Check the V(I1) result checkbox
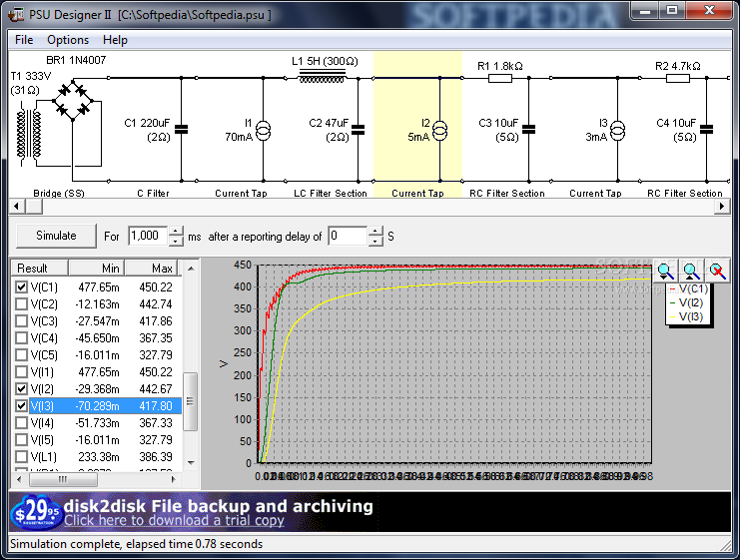 coord(21,371)
